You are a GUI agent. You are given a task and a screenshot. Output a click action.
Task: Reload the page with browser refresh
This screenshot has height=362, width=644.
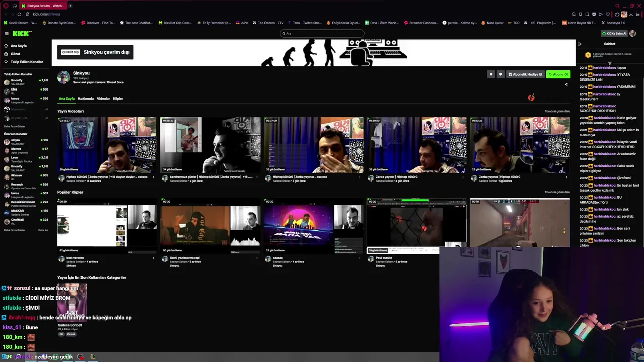pyautogui.click(x=19, y=14)
